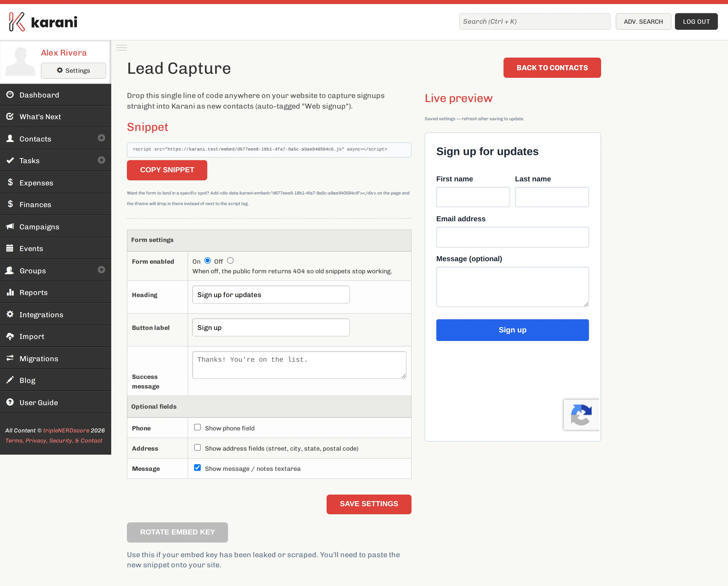Click the Search (Ctrl + K) box
Screen dimensions: 728x586
click(534, 22)
